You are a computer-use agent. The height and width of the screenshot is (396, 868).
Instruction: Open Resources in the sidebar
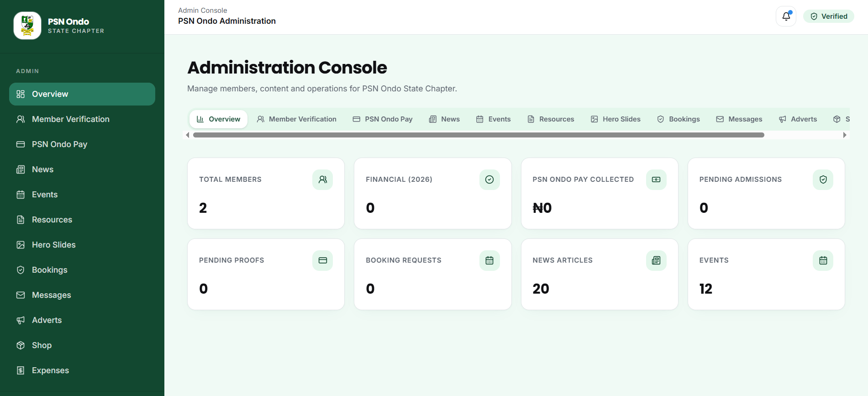point(82,220)
